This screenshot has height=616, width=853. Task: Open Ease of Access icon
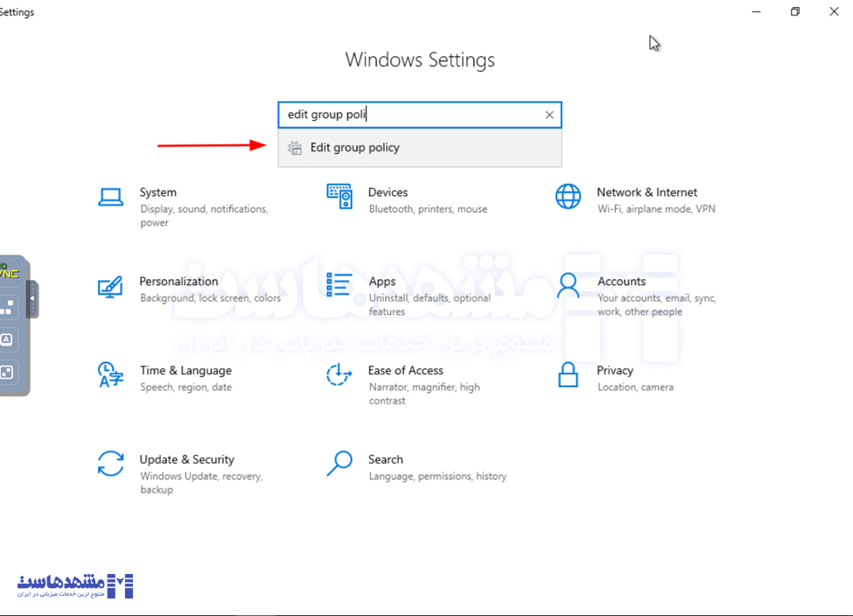coord(339,374)
